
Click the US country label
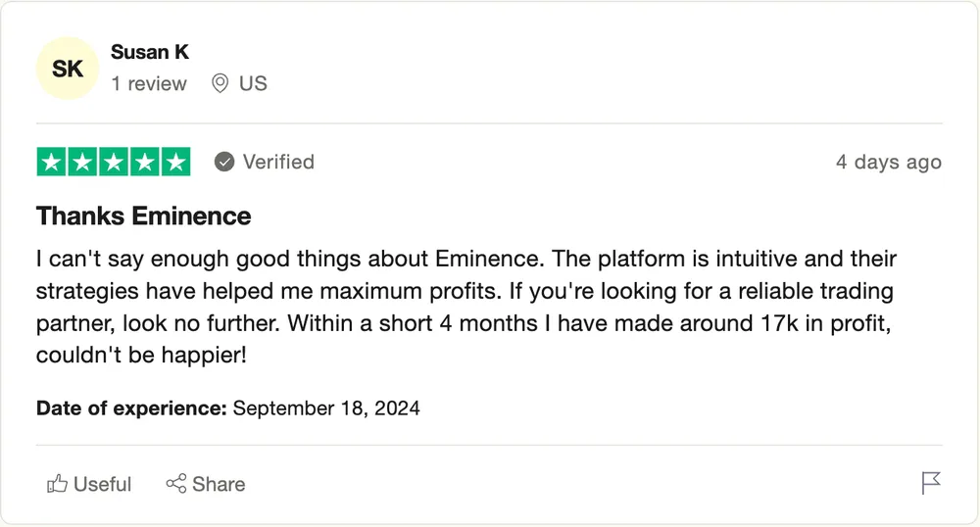tap(253, 83)
